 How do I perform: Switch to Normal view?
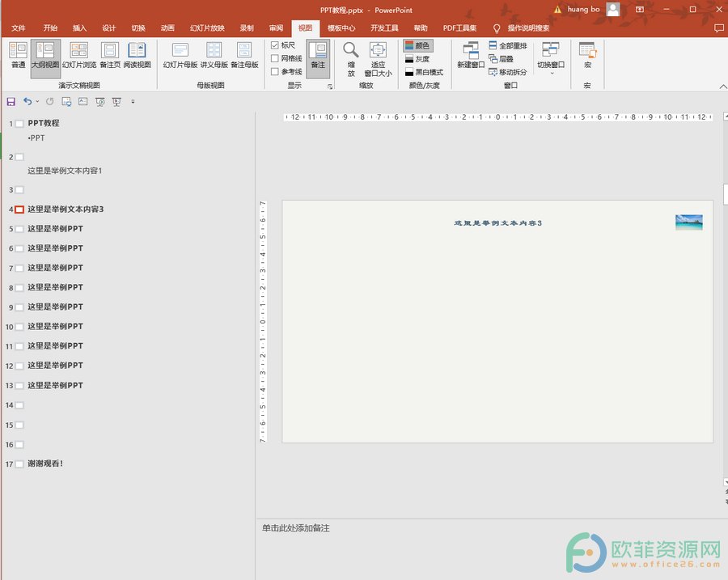pos(18,56)
